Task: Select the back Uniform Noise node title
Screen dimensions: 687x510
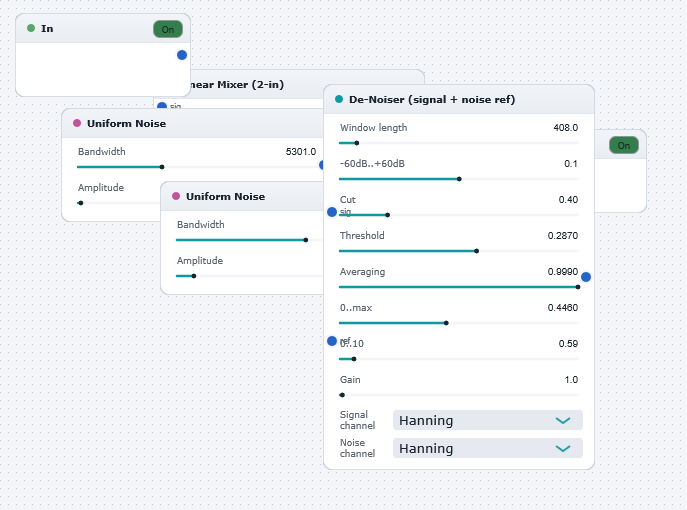Action: (127, 124)
